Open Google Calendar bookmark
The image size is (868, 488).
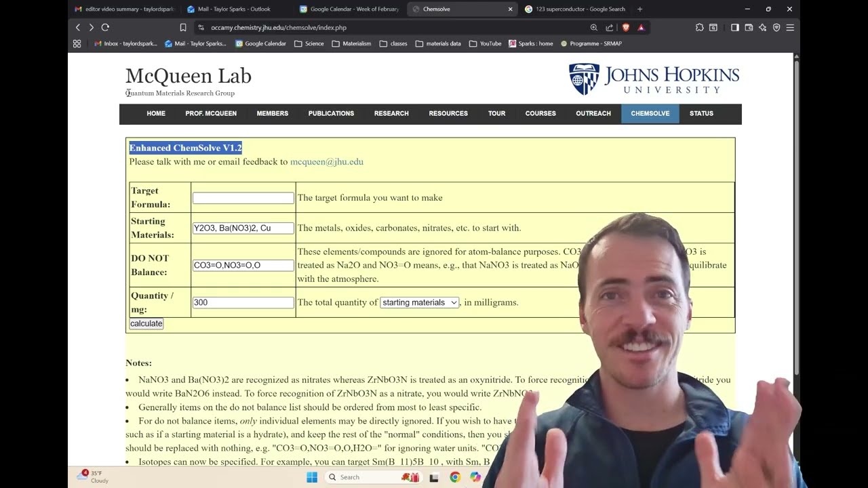260,43
